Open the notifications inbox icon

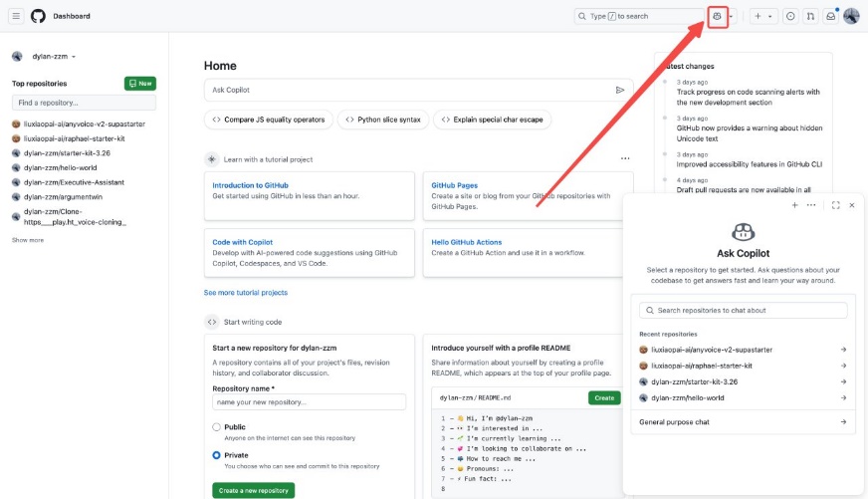tap(830, 16)
